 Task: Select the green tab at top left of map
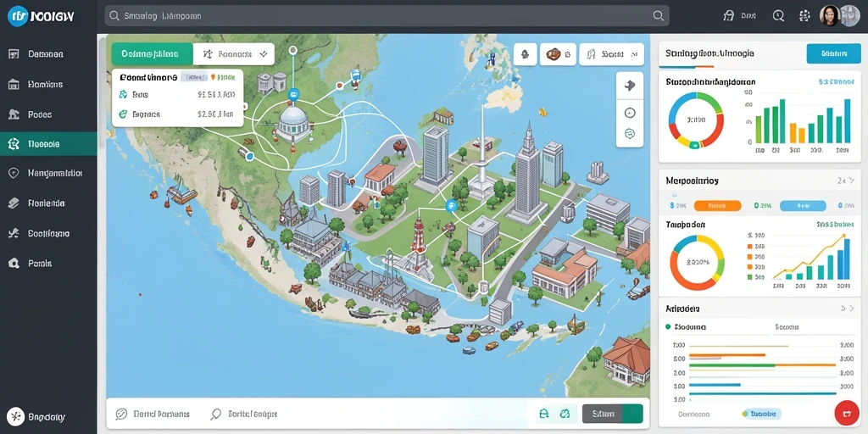coord(153,54)
